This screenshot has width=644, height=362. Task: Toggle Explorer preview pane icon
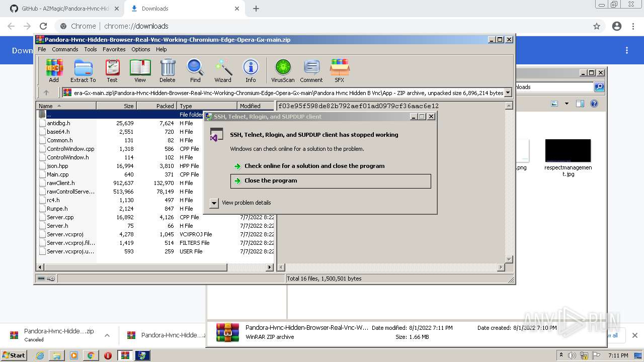tap(580, 104)
